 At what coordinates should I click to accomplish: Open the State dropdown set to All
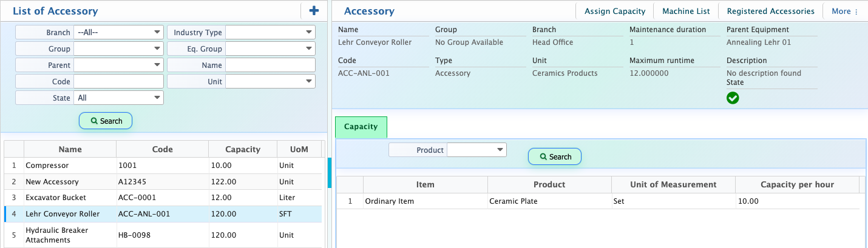coord(118,98)
